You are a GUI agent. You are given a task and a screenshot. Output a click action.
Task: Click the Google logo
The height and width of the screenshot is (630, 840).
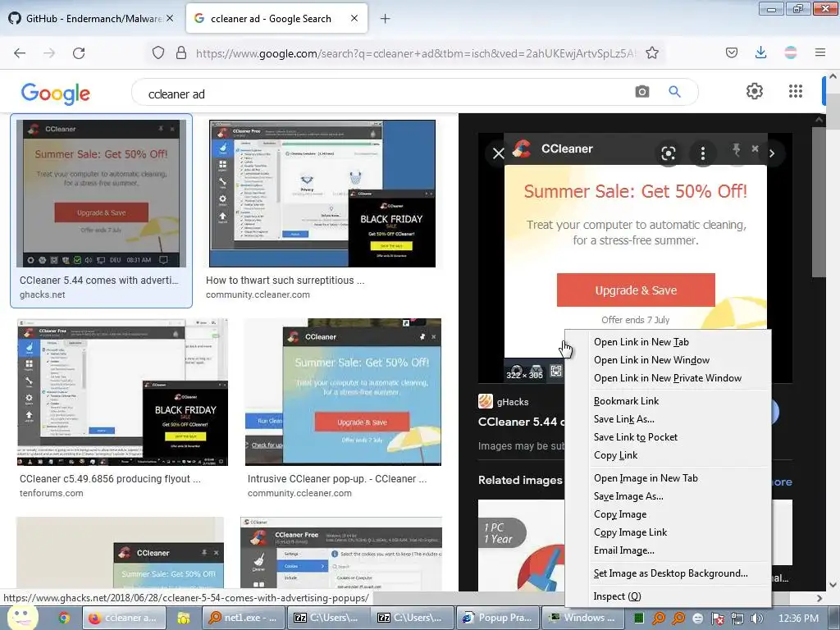[56, 94]
